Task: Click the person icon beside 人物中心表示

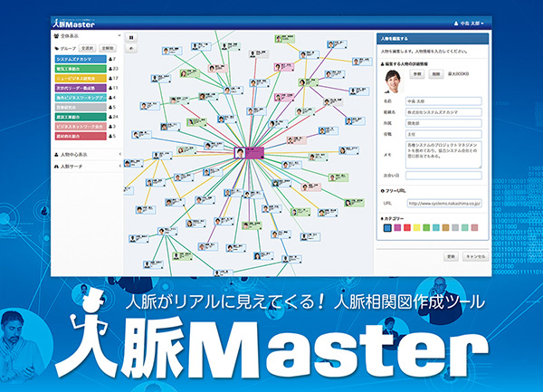Action: tap(56, 155)
